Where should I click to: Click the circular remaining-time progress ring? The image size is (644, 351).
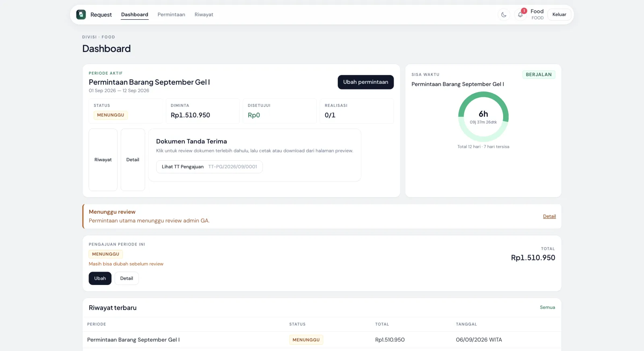click(x=483, y=117)
